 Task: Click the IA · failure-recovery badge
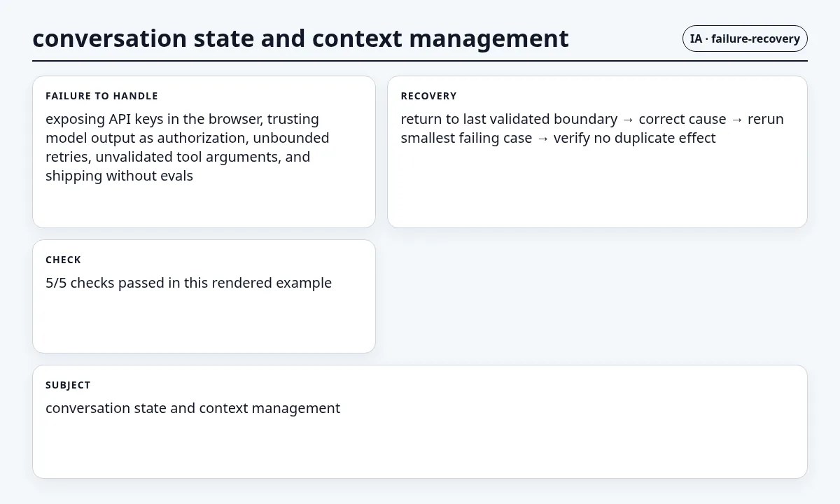click(745, 38)
